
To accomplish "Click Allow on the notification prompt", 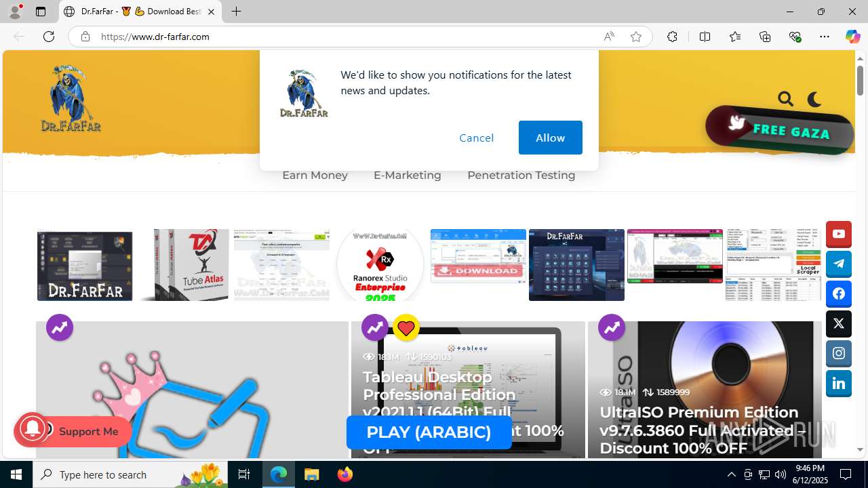I will [x=550, y=138].
